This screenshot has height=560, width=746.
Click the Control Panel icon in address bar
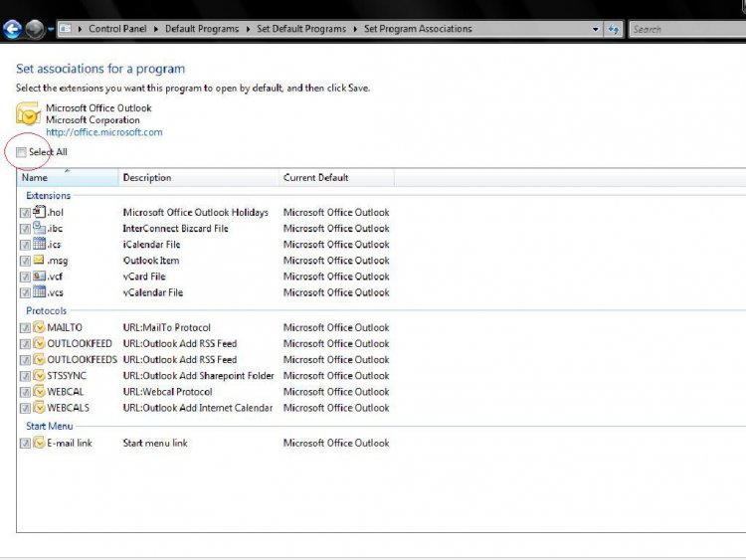(x=66, y=29)
